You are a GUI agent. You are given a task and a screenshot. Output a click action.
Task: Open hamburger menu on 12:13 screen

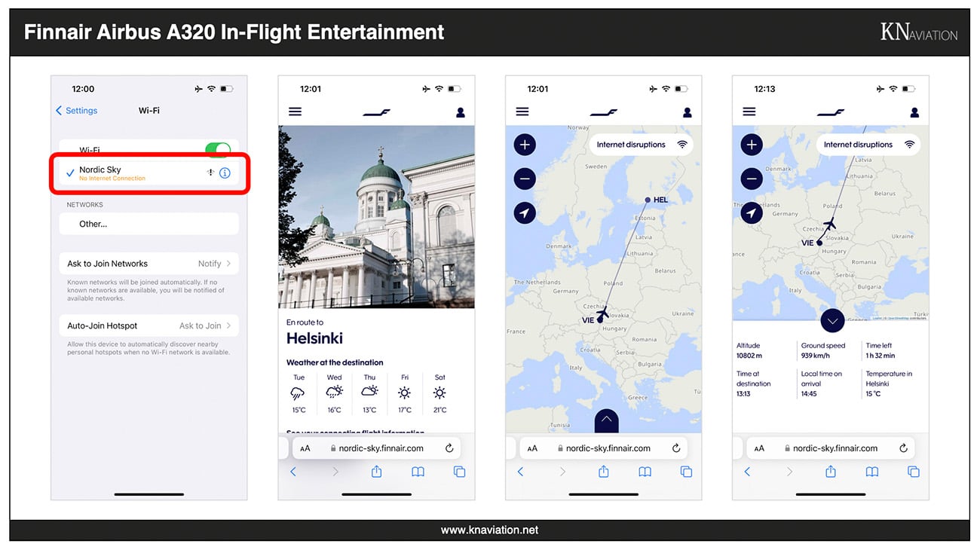[x=749, y=112]
